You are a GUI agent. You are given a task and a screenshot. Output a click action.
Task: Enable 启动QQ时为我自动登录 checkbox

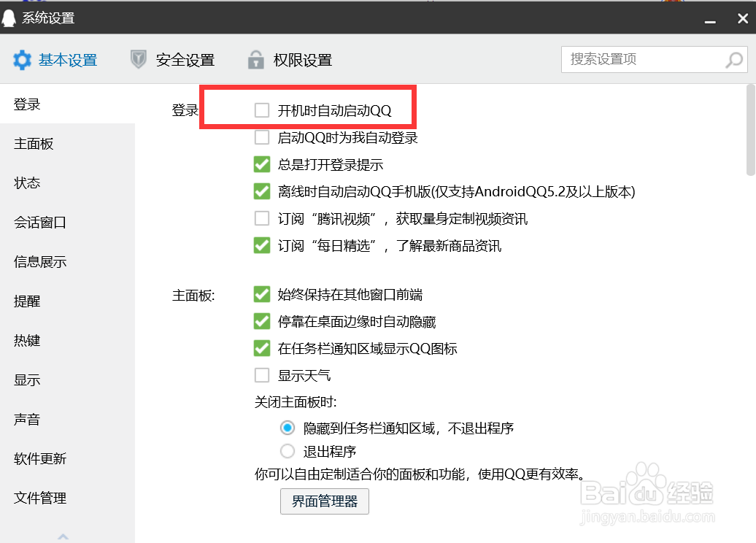[x=262, y=137]
